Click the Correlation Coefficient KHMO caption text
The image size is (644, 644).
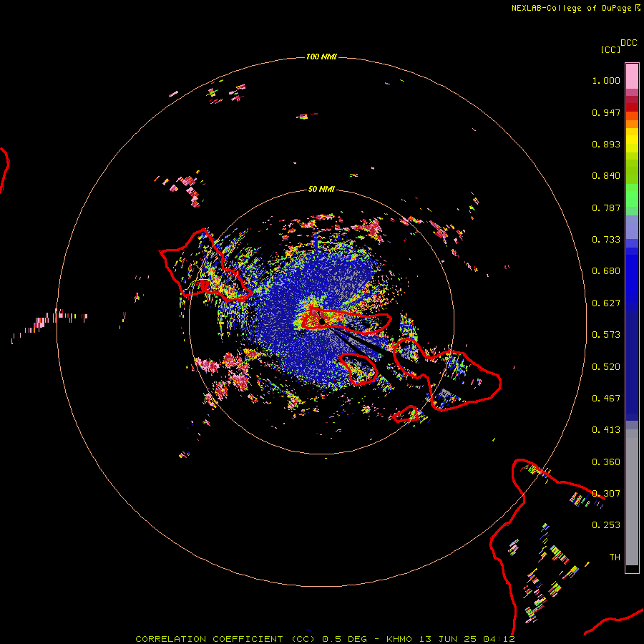tap(325, 639)
